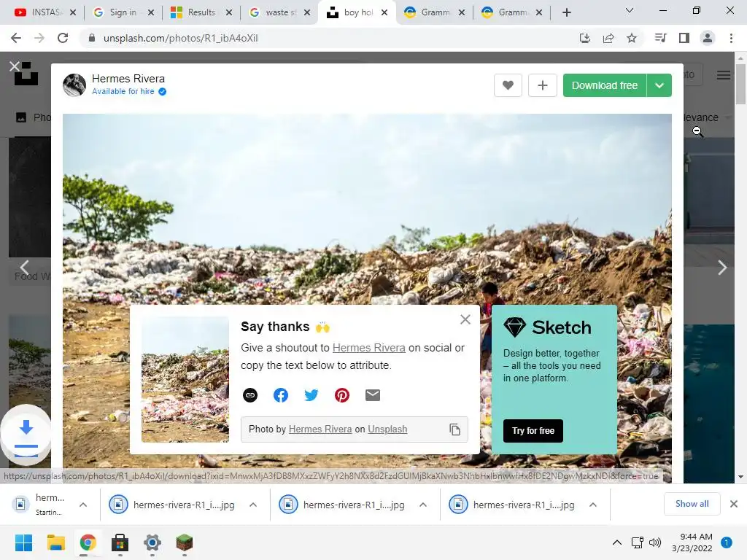Open Hermes Rivera link in shoutout text
Image resolution: width=747 pixels, height=560 pixels.
[x=368, y=348]
